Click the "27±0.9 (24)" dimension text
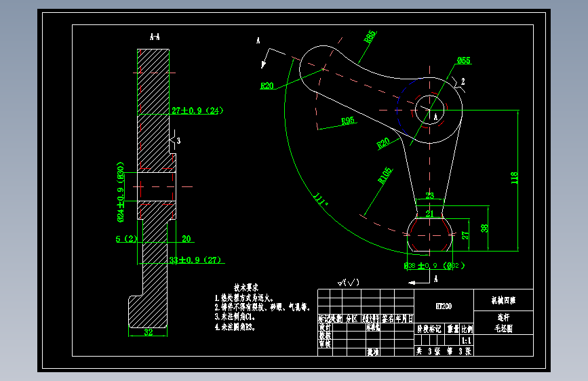The height and width of the screenshot is (381, 588). [197, 111]
